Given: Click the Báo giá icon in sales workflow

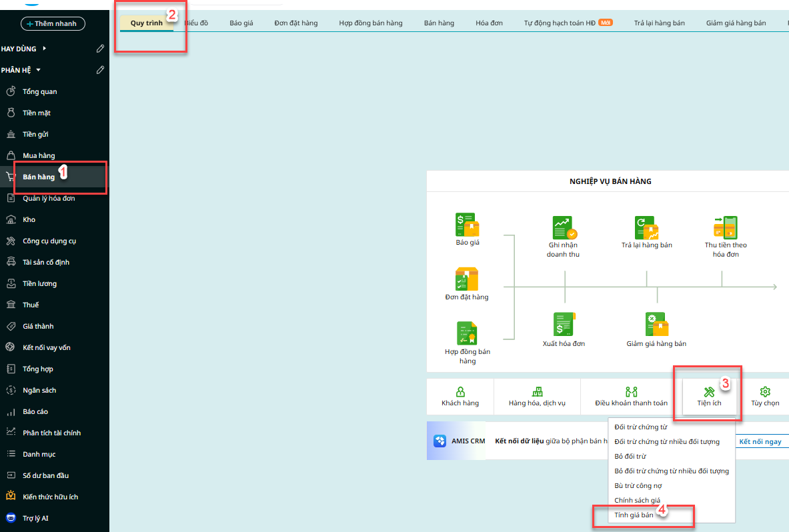Looking at the screenshot, I should tap(466, 225).
